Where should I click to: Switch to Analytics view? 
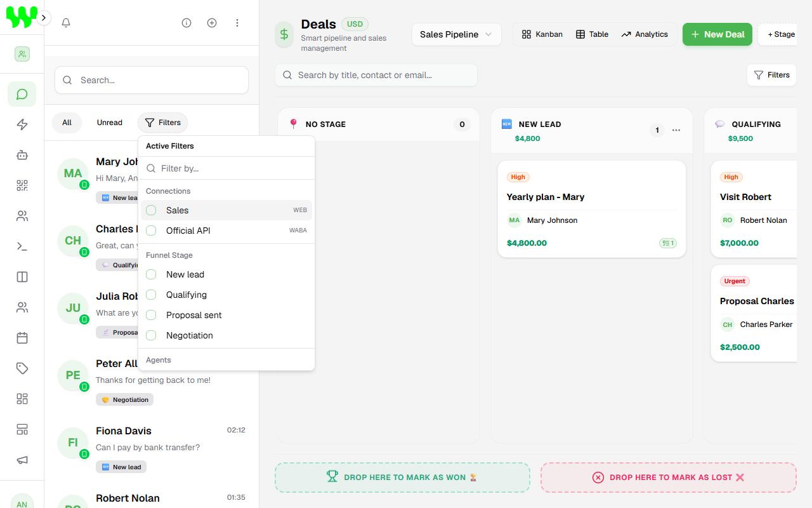click(x=645, y=34)
